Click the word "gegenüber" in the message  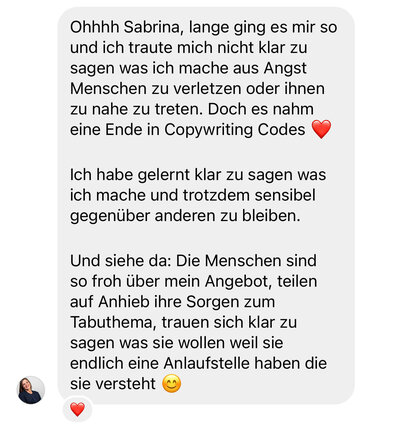pos(110,217)
